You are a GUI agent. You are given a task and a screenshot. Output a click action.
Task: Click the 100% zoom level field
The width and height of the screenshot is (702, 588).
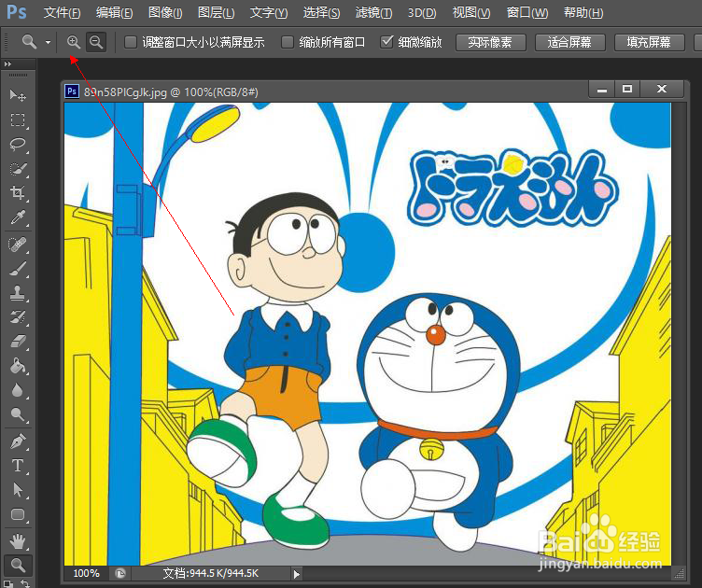pyautogui.click(x=86, y=573)
